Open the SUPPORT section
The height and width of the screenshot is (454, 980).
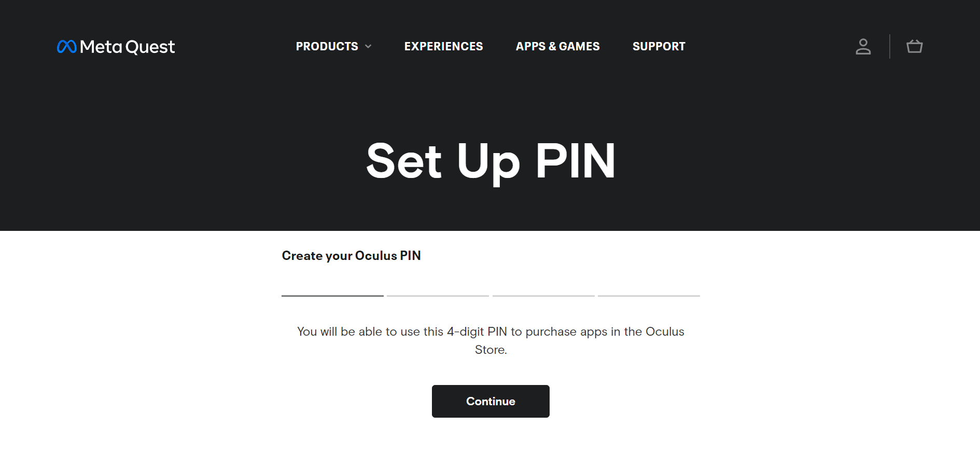point(659,46)
